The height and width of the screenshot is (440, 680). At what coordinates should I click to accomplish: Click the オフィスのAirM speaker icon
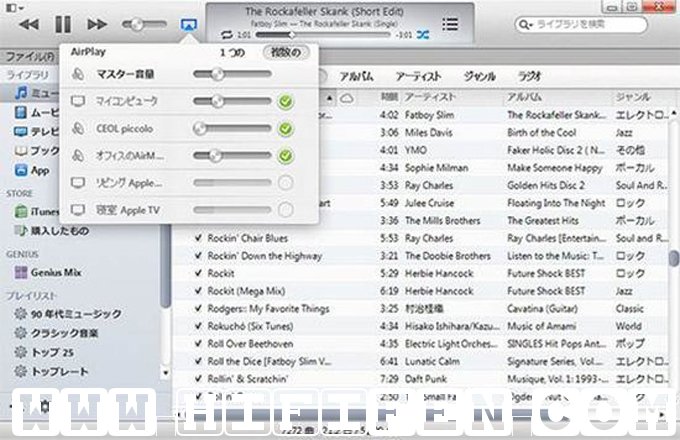coord(78,155)
